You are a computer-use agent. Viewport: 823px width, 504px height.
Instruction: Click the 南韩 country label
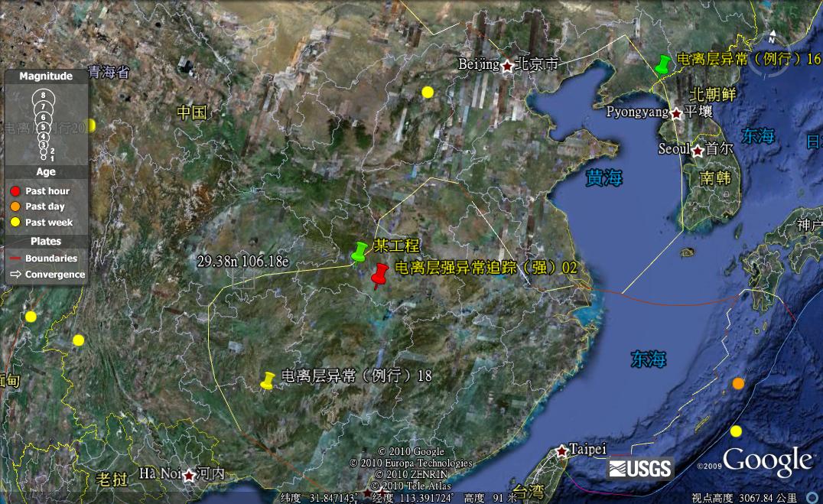715,178
